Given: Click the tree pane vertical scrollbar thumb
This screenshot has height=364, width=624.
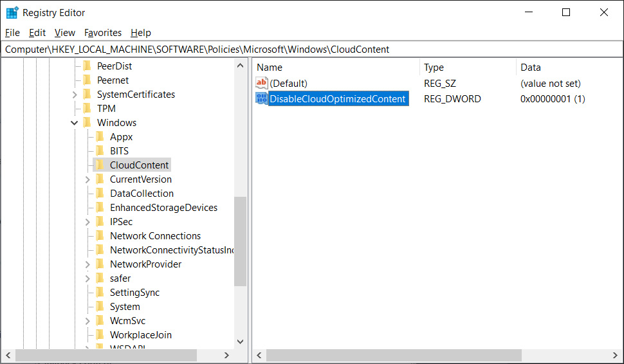Looking at the screenshot, I should pos(240,241).
